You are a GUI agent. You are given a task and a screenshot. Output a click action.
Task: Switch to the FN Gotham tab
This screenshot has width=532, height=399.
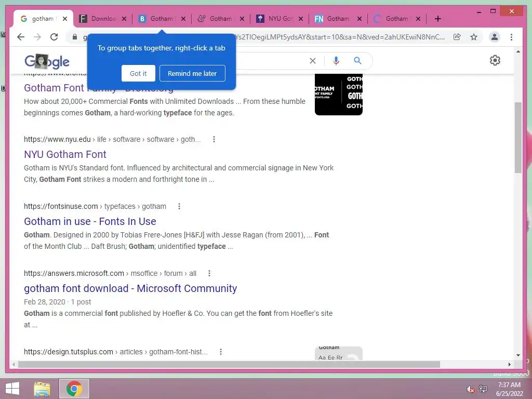(337, 19)
